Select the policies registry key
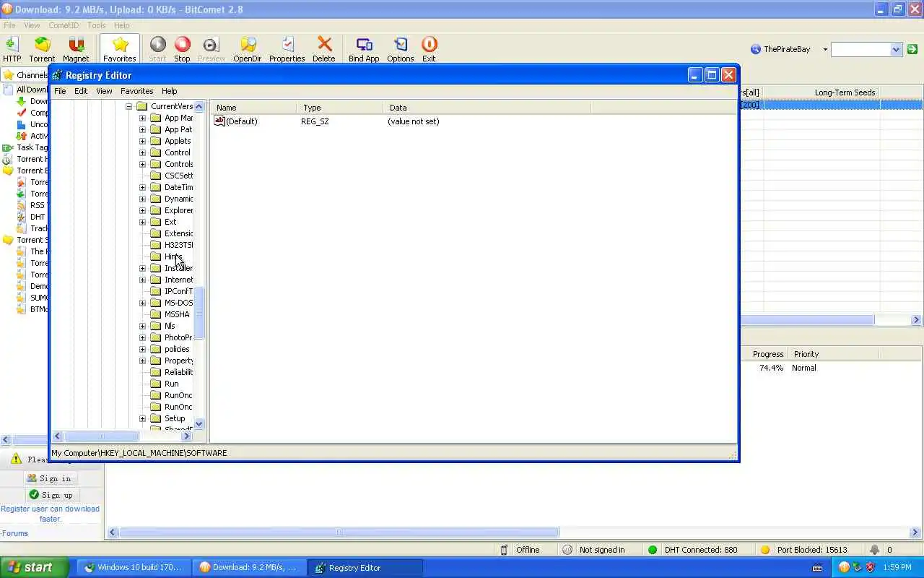This screenshot has height=578, width=924. tap(176, 349)
